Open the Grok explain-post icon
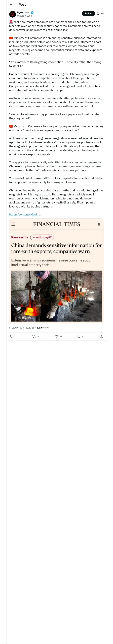This screenshot has height=644, width=113. pyautogui.click(x=98, y=14)
